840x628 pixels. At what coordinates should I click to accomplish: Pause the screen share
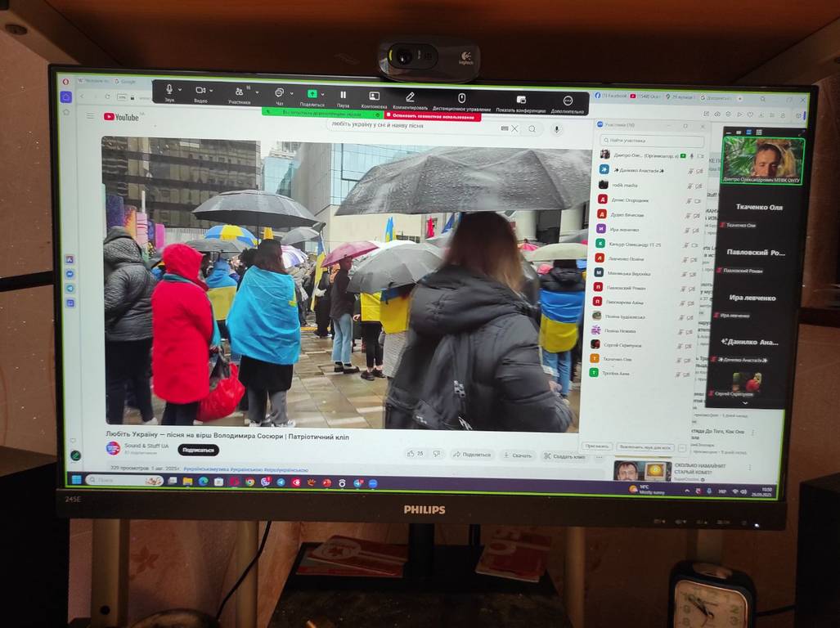(343, 95)
